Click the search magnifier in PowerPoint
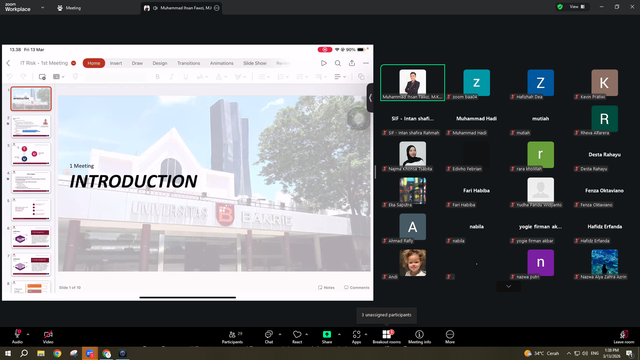 [338, 63]
